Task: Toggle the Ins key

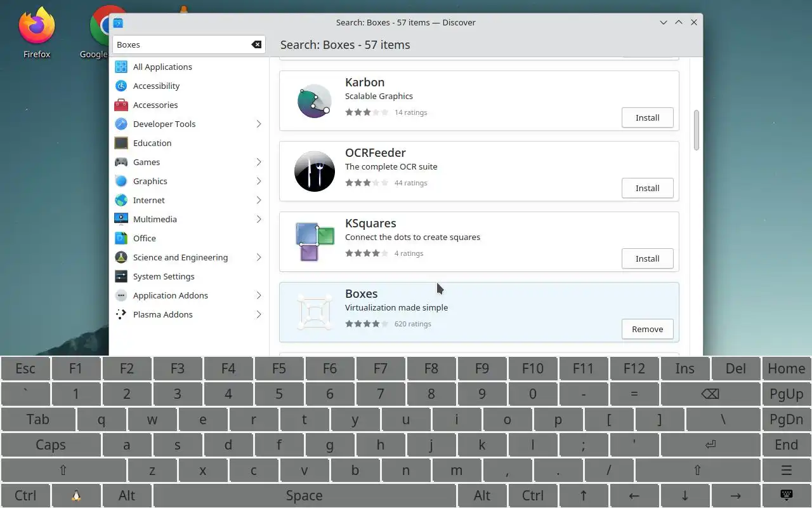Action: [685, 368]
